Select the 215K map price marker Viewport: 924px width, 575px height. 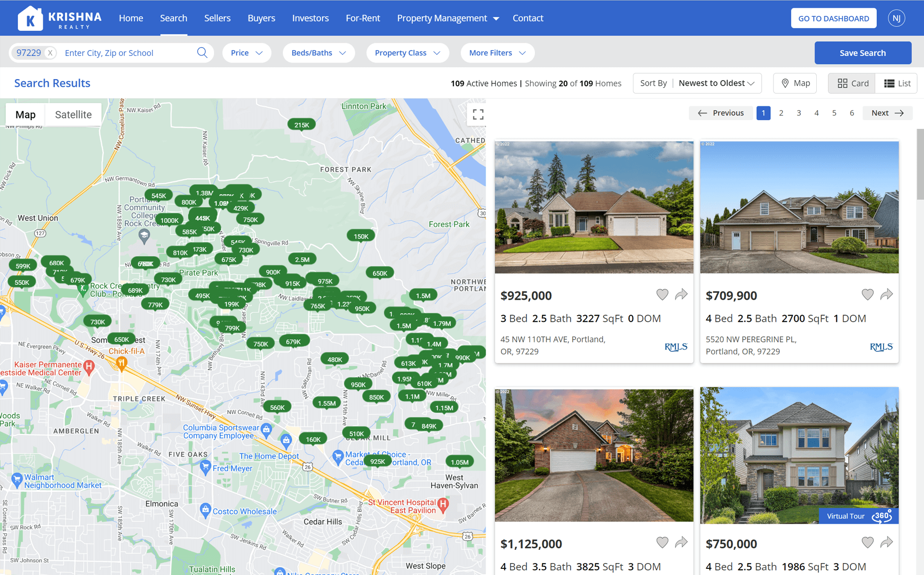[302, 125]
